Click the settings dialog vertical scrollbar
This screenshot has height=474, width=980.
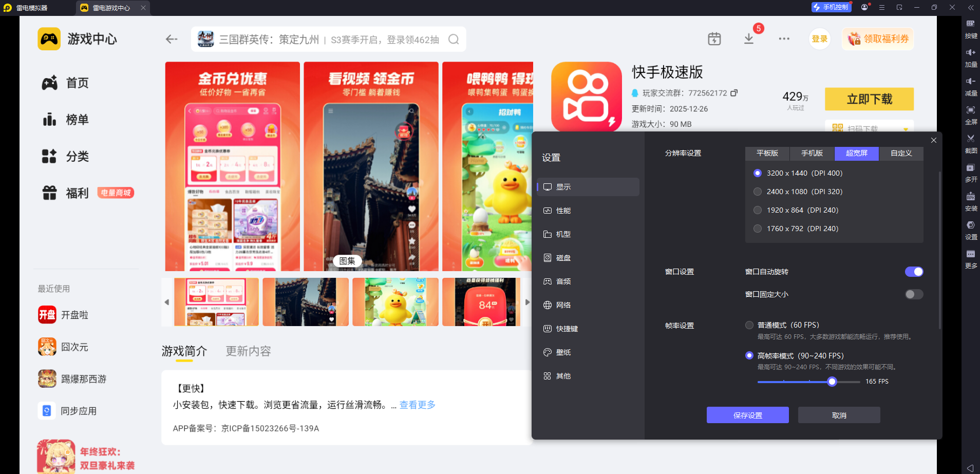(940, 250)
